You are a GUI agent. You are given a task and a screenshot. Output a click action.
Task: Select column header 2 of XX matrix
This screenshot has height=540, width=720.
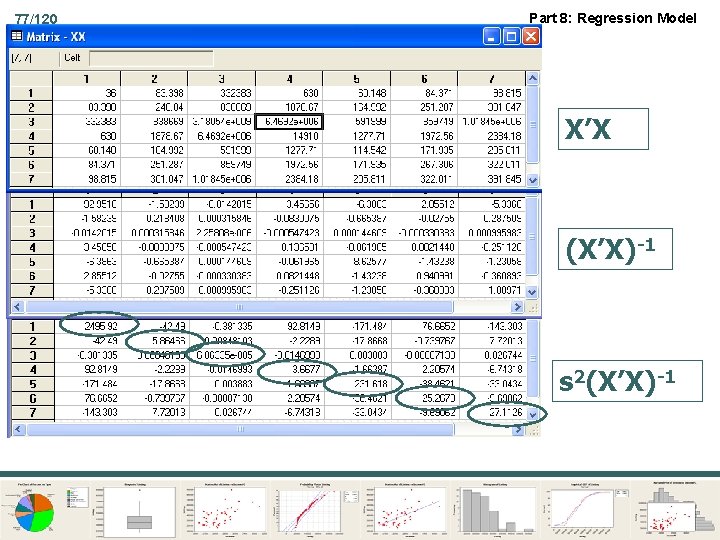[154, 79]
